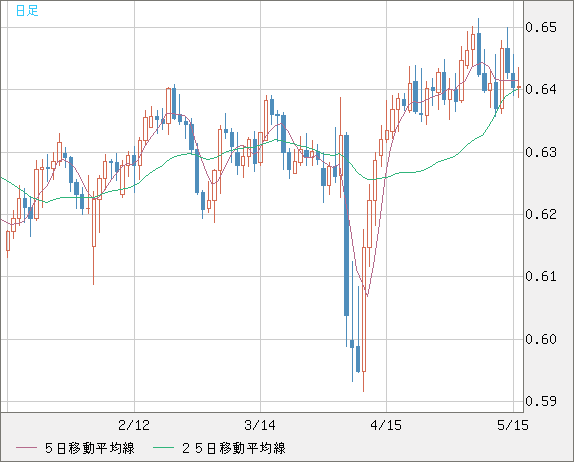574x462 pixels.
Task: Click the 0.64 price axis label
Action: coord(541,89)
